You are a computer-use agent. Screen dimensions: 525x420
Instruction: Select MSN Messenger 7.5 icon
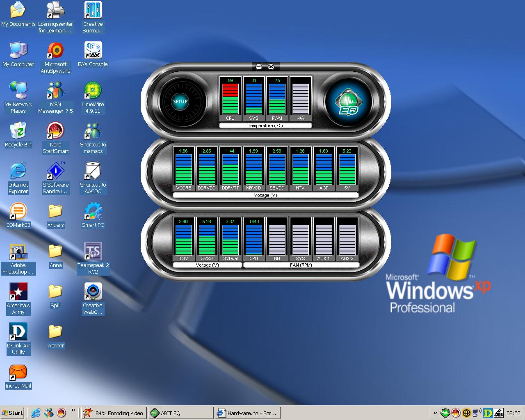55,98
